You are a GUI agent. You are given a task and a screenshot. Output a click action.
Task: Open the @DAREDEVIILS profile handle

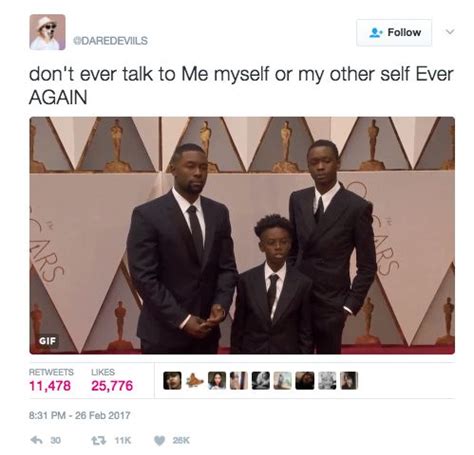(111, 41)
